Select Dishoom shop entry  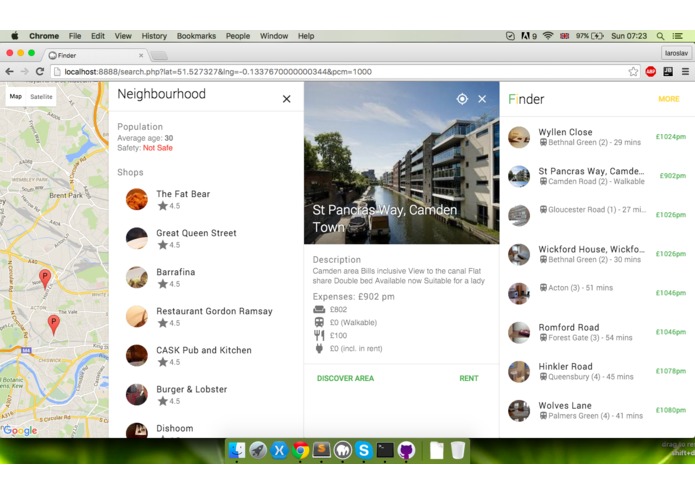(206, 430)
